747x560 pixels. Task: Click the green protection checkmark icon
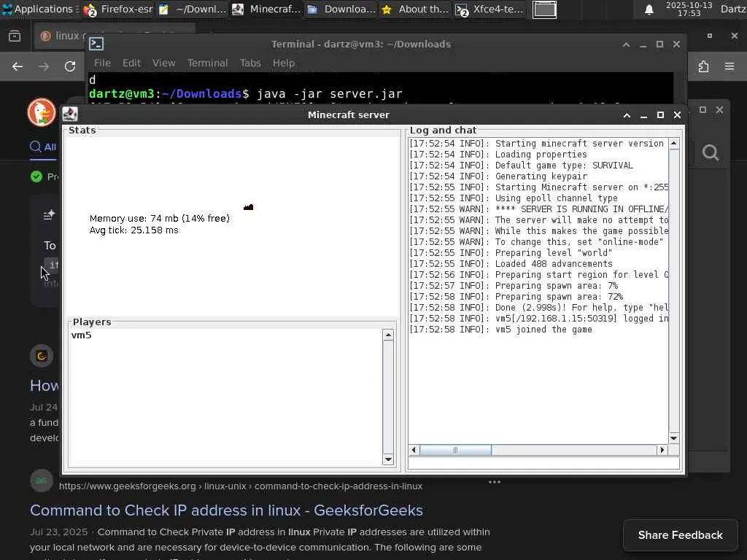(x=36, y=176)
